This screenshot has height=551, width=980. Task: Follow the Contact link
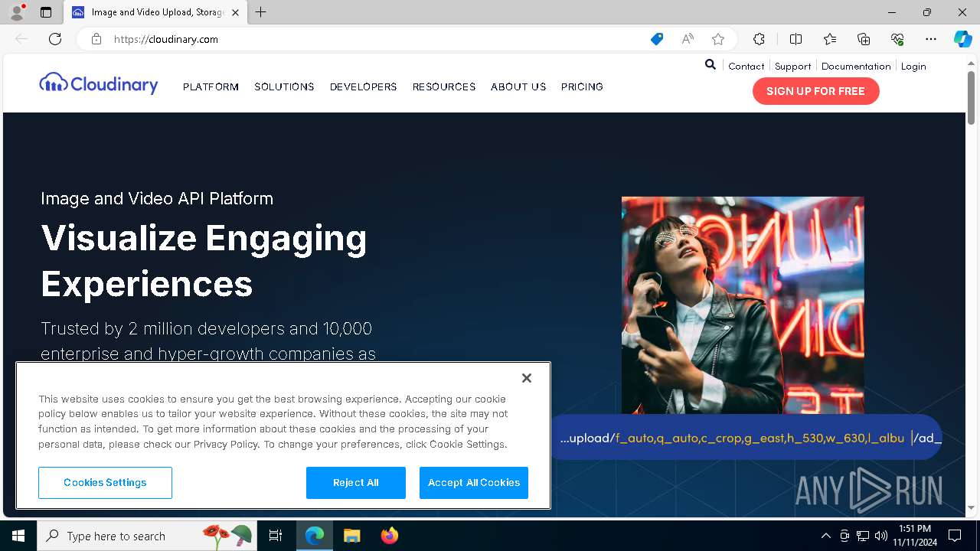746,66
